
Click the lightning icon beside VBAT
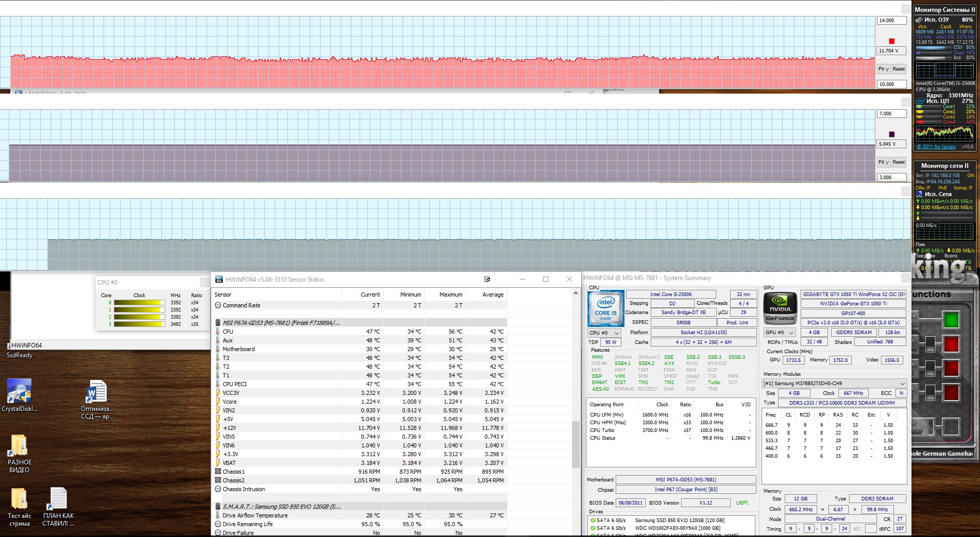click(218, 463)
